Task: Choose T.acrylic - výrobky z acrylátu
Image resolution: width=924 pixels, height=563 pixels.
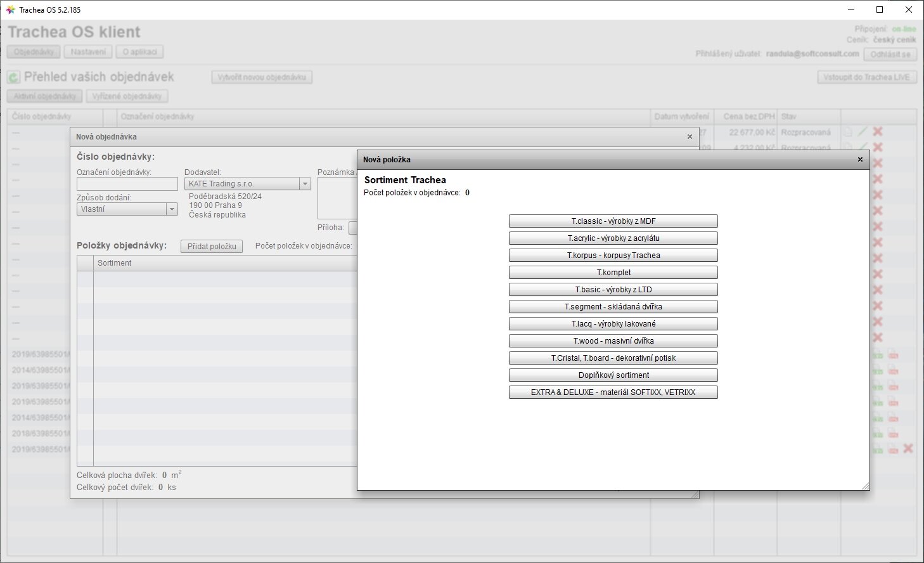Action: click(613, 238)
